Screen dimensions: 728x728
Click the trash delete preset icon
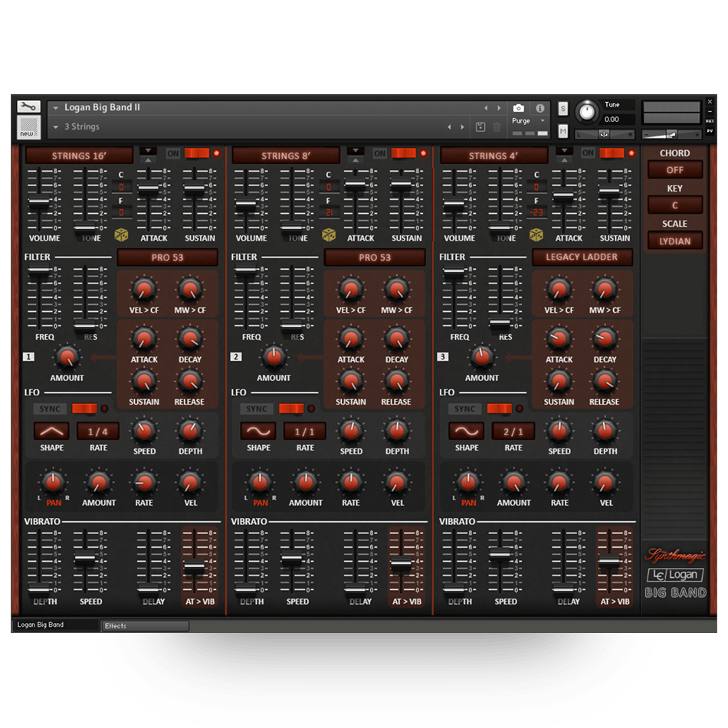click(497, 126)
